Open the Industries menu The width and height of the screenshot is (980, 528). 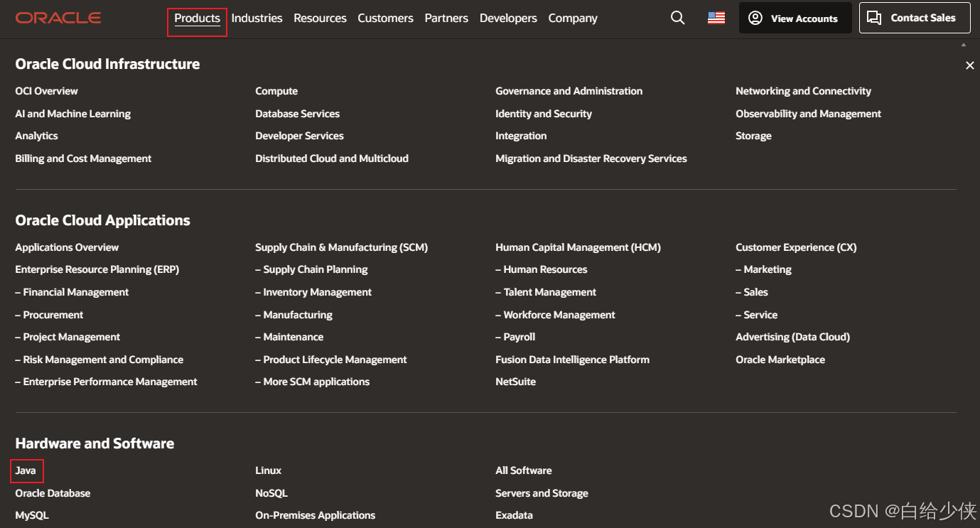pos(257,18)
